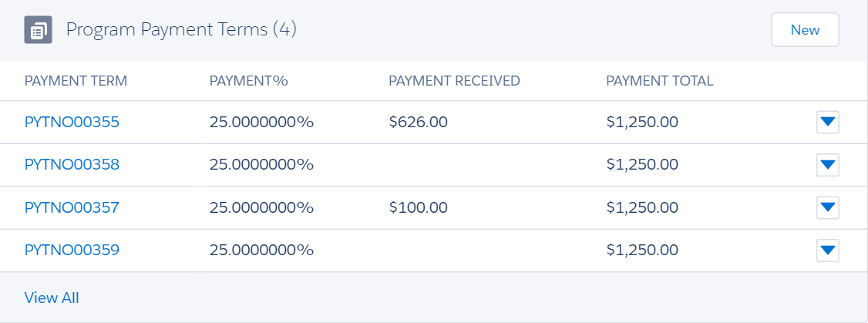Screen dimensions: 868x323
Task: Click the PAYMENT RECEIVED column header
Action: click(454, 81)
